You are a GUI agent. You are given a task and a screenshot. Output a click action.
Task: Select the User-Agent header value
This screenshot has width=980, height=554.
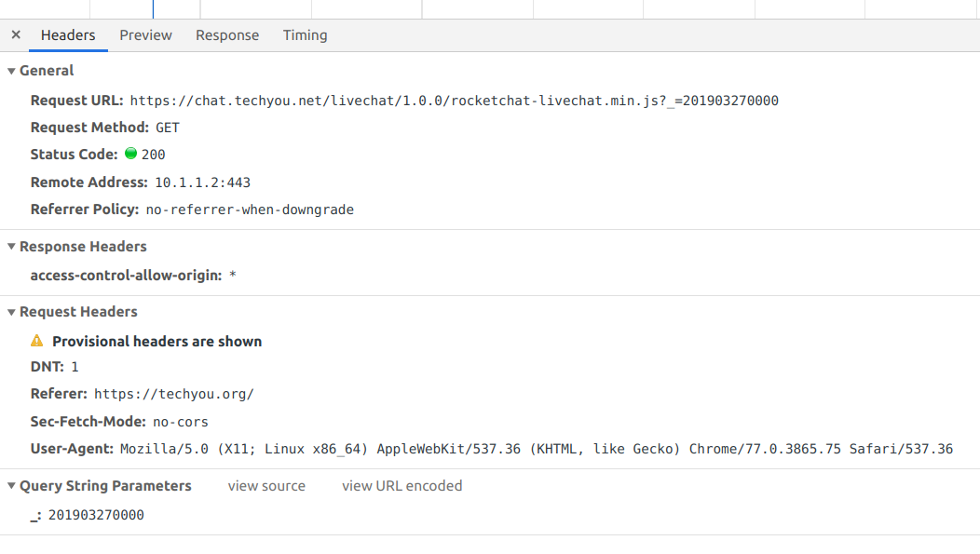click(x=536, y=448)
